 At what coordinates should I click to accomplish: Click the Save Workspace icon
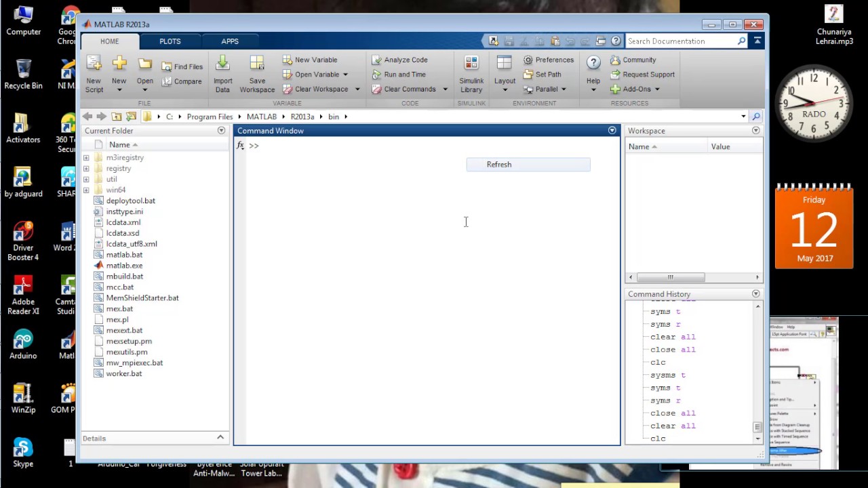pos(257,64)
